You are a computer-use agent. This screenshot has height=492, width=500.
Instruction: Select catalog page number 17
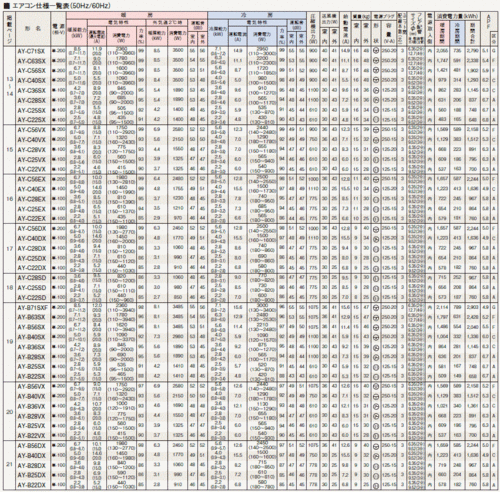(10, 249)
